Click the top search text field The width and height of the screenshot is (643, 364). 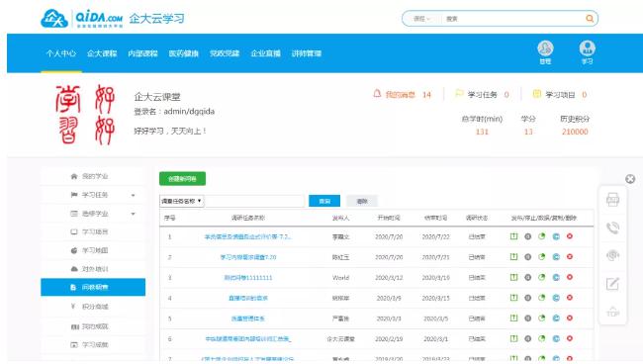(x=512, y=19)
